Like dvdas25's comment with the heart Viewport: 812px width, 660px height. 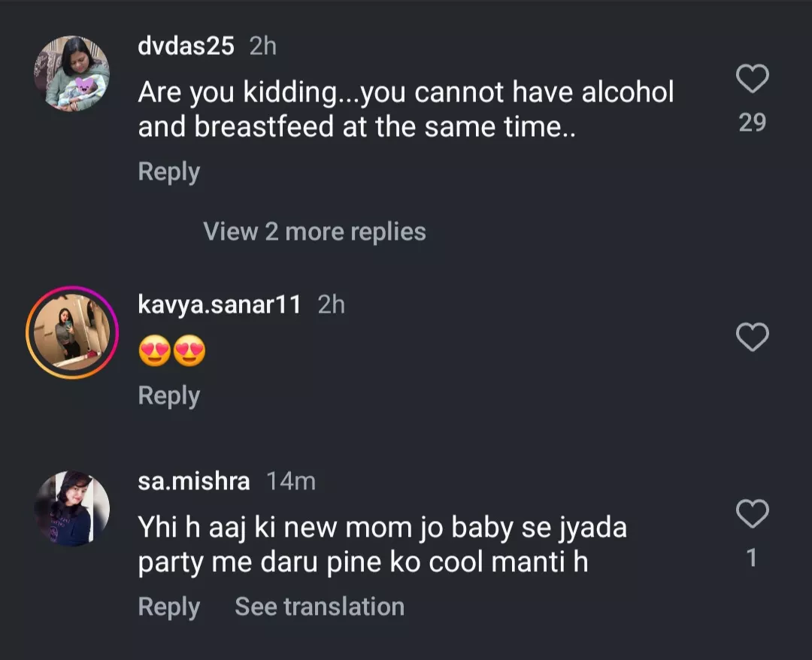[x=752, y=79]
